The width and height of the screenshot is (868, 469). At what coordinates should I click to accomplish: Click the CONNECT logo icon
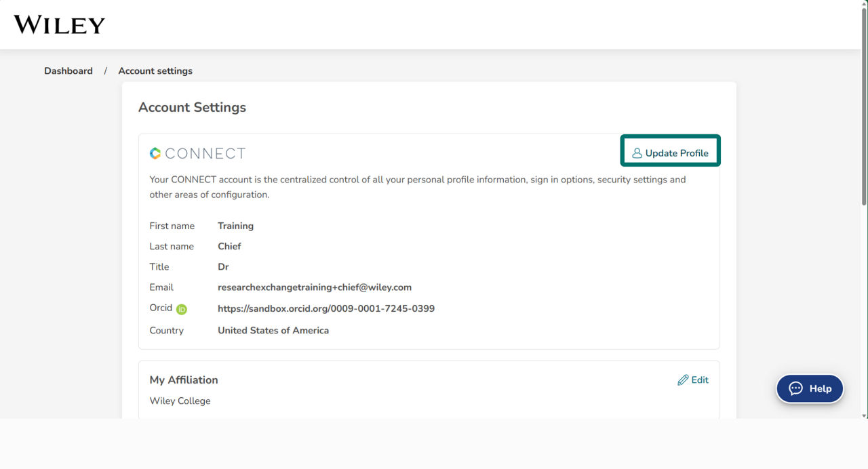tap(155, 153)
